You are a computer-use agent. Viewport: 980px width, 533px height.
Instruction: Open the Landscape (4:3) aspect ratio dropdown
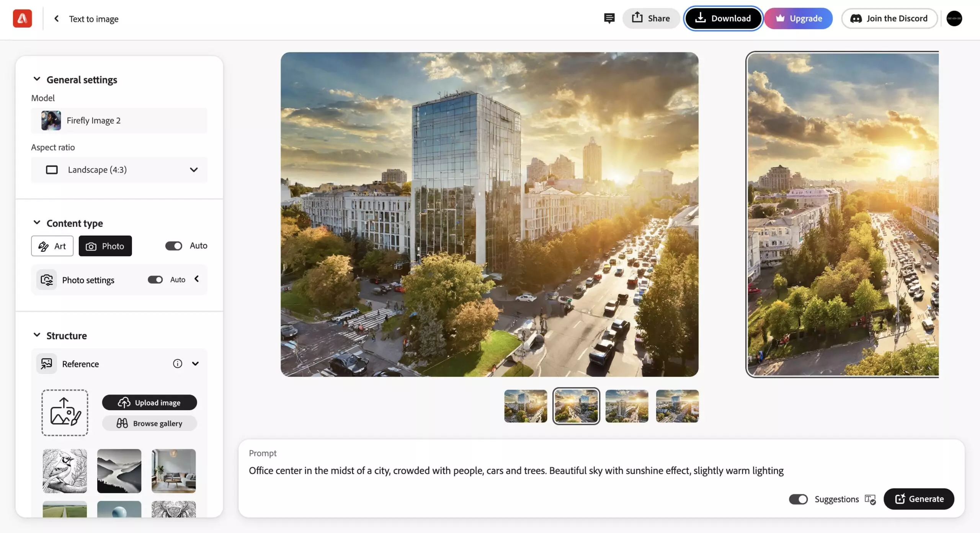click(119, 170)
